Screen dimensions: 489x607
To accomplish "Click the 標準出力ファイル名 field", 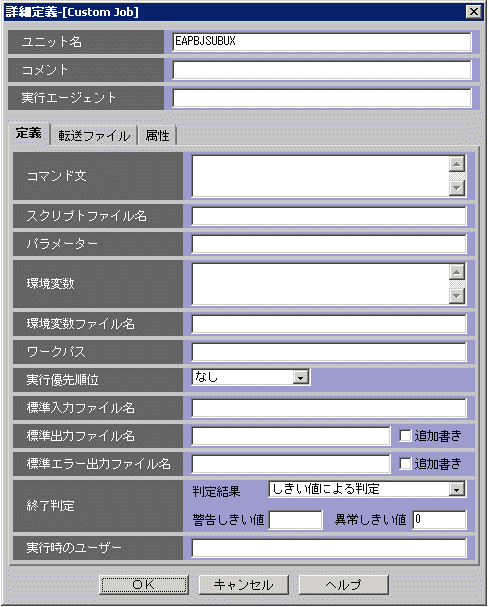I will click(x=291, y=436).
